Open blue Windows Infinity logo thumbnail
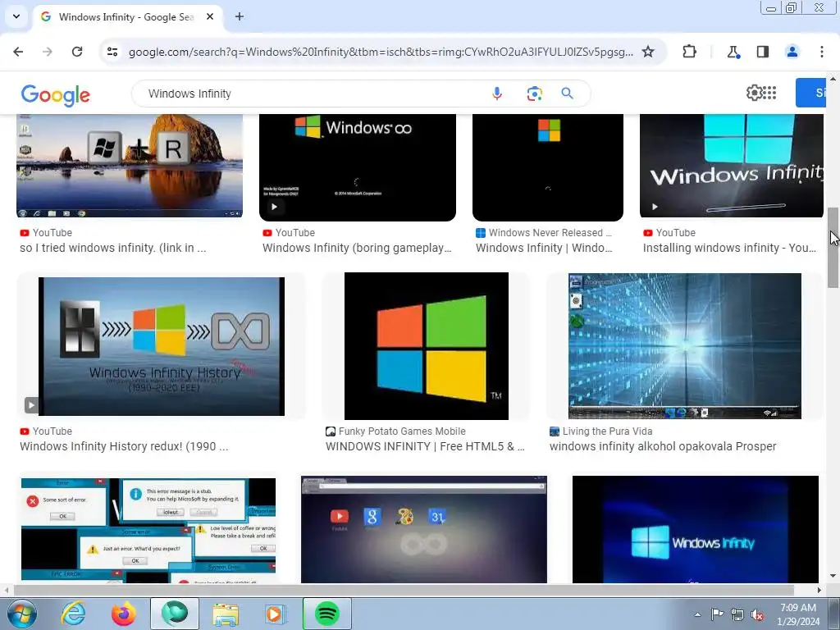The image size is (840, 630). (x=696, y=529)
